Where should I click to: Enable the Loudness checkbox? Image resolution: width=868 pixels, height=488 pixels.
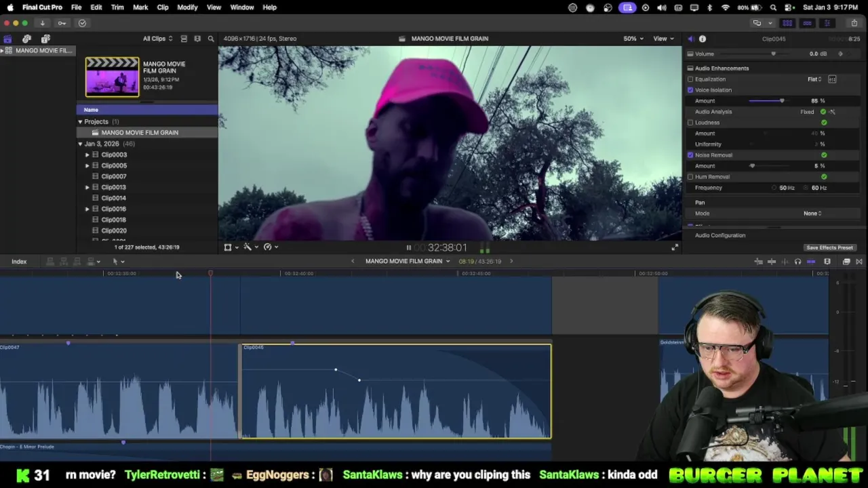click(x=690, y=123)
